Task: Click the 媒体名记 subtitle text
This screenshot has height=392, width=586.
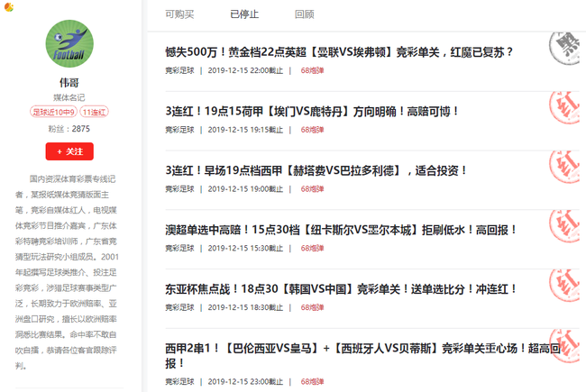Action: (69, 97)
